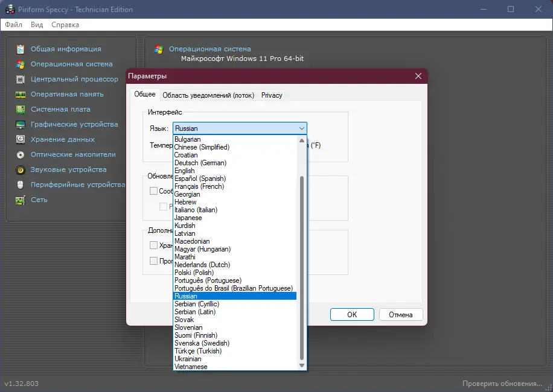Viewport: 553px width, 392px height.
Task: Click the Сеть network card icon
Action: [x=21, y=200]
